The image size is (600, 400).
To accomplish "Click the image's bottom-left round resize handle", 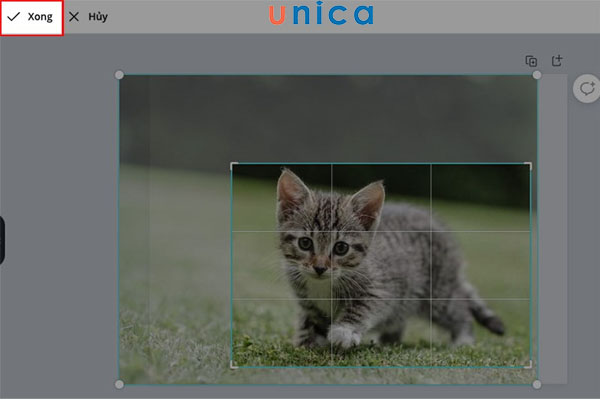I will pos(120,384).
